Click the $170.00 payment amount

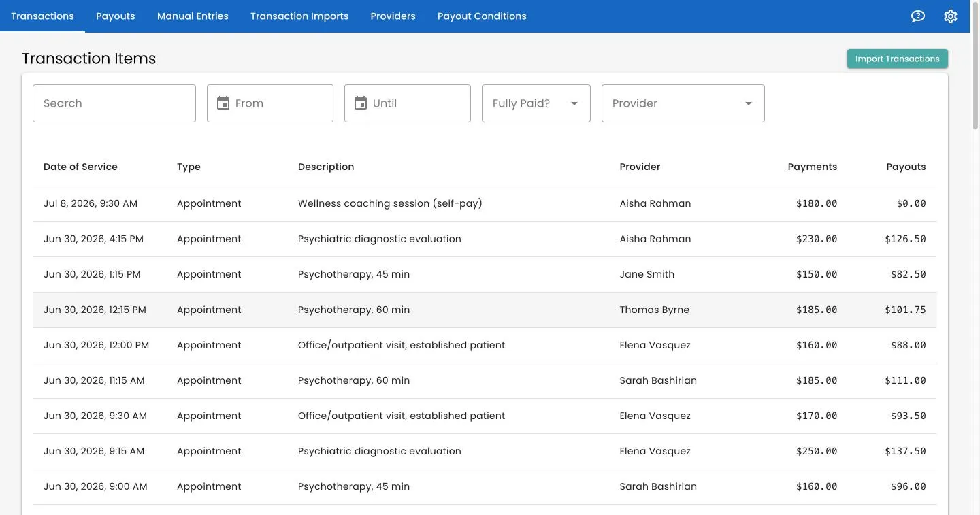click(x=817, y=416)
